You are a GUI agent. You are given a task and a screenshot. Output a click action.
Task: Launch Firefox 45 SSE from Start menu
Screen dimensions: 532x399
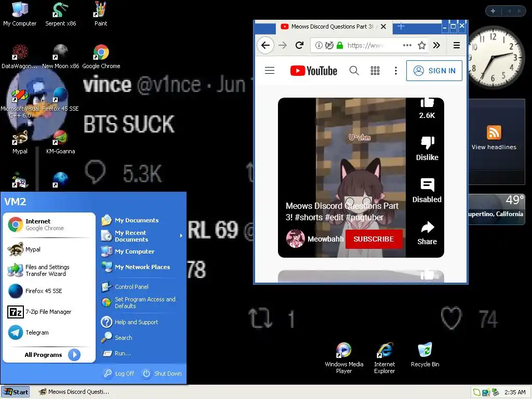click(x=49, y=291)
